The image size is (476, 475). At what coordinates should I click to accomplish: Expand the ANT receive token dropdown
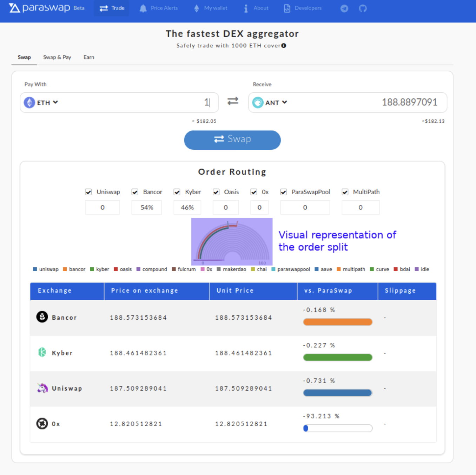pos(270,103)
